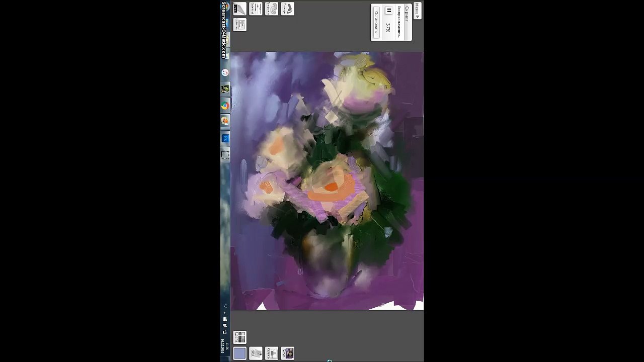Open the Меню dropdown
Viewport: 644px width, 362px height.
click(417, 11)
